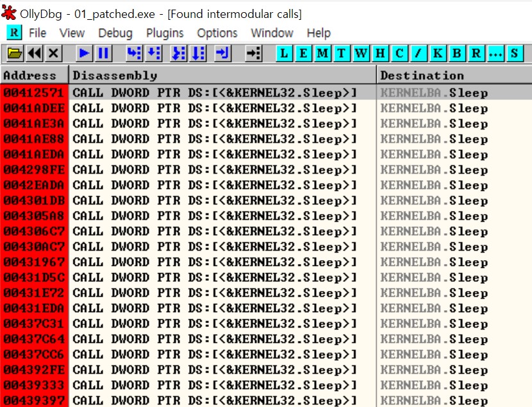The height and width of the screenshot is (407, 532).
Task: Click the Open file folder icon
Action: click(15, 54)
